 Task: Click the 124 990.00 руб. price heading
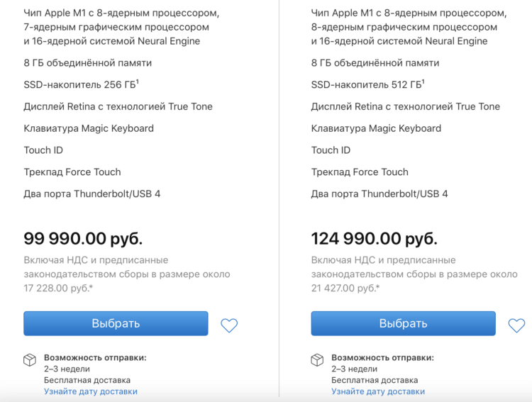click(x=375, y=238)
